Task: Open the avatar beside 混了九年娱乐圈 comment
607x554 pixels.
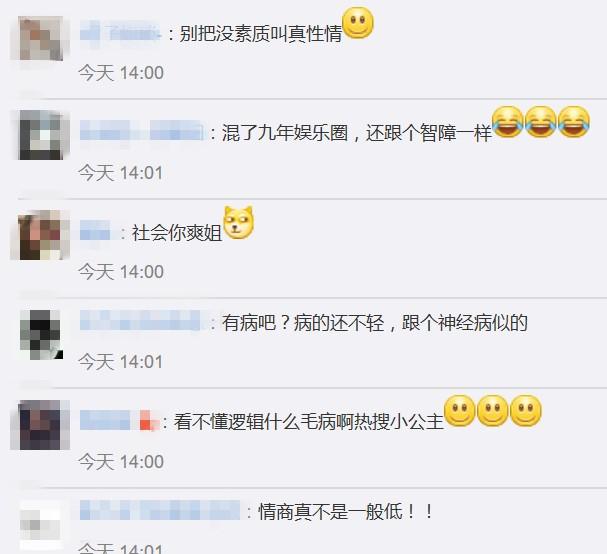Action: pyautogui.click(x=41, y=135)
